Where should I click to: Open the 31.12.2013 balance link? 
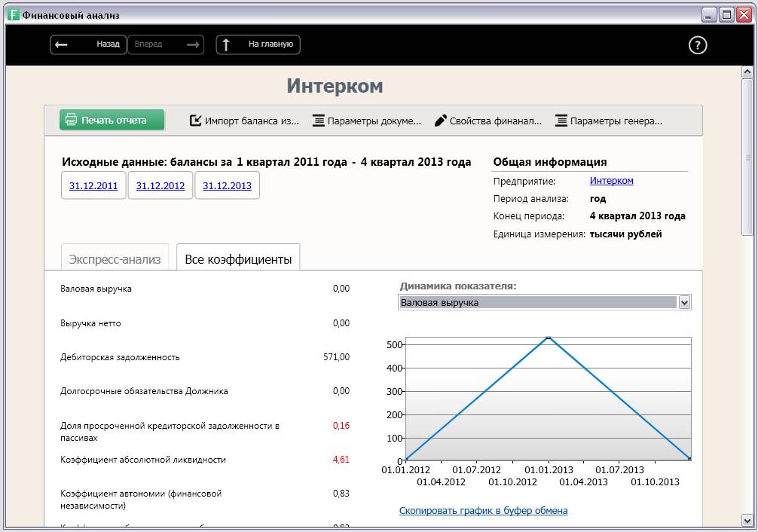227,186
